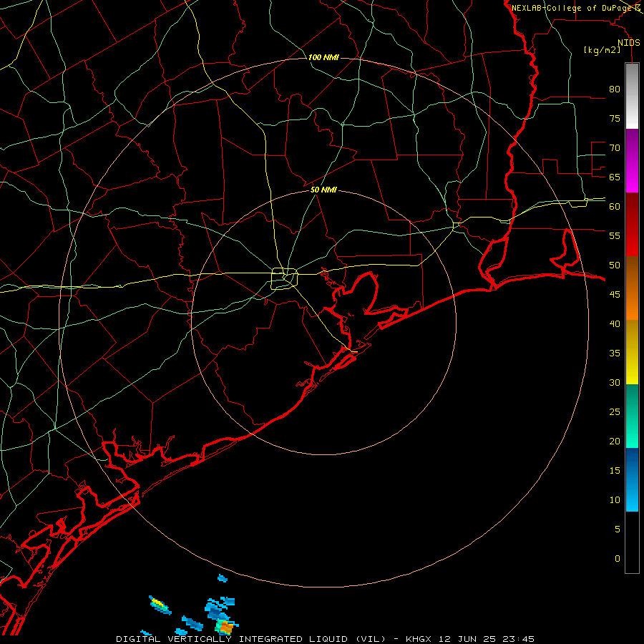Select the 75 value on the color scale
Viewport: 644px width, 644px height.
click(615, 118)
